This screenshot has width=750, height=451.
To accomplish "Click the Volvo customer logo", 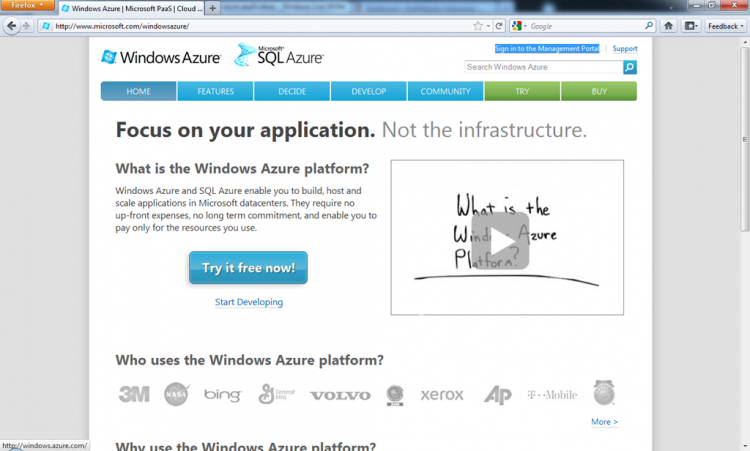I will pos(340,395).
